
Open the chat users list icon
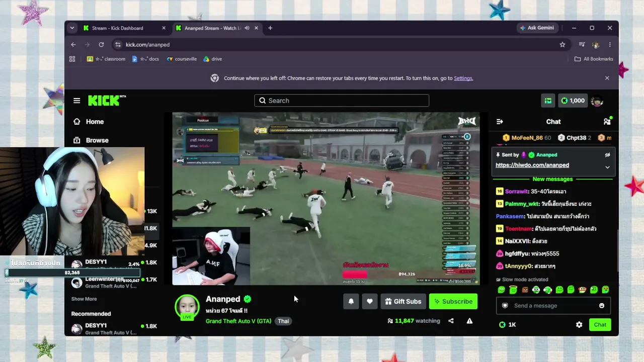tap(607, 121)
